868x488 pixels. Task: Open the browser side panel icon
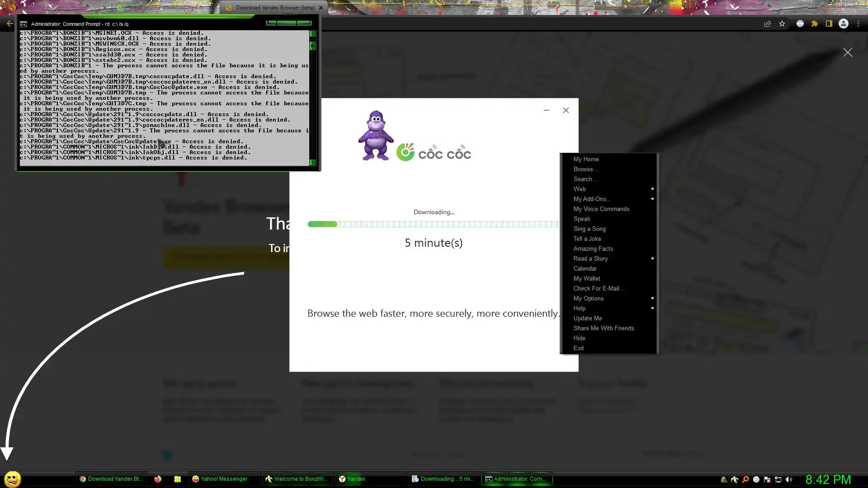pyautogui.click(x=829, y=24)
